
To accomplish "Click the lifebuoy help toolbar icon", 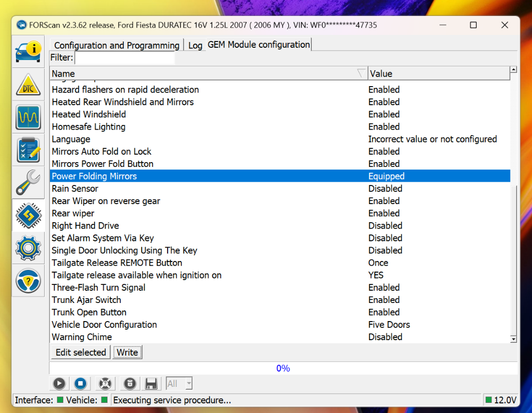I will (105, 383).
